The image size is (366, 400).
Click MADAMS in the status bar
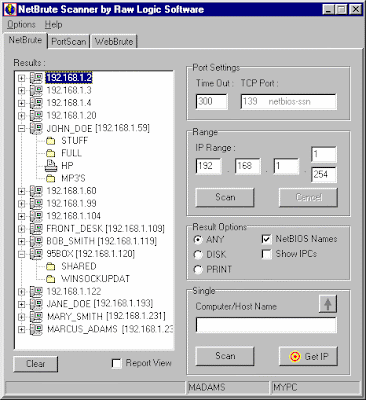207,387
